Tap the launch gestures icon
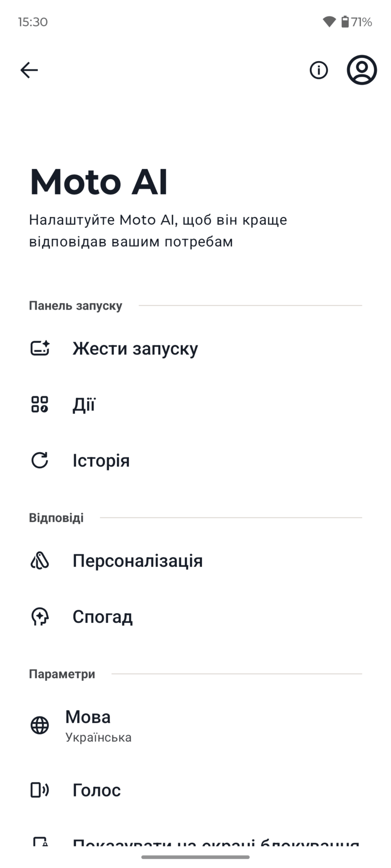Screen dimensions: 391x868 pyautogui.click(x=40, y=348)
